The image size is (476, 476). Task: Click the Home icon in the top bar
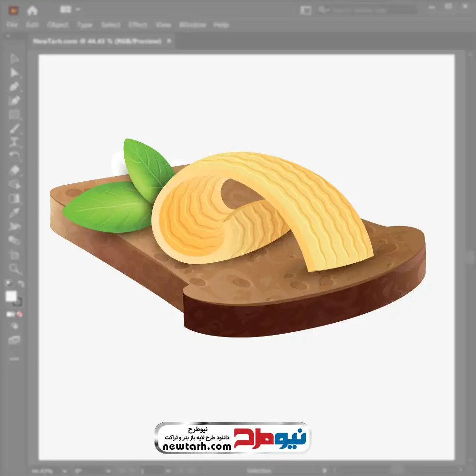[x=32, y=10]
